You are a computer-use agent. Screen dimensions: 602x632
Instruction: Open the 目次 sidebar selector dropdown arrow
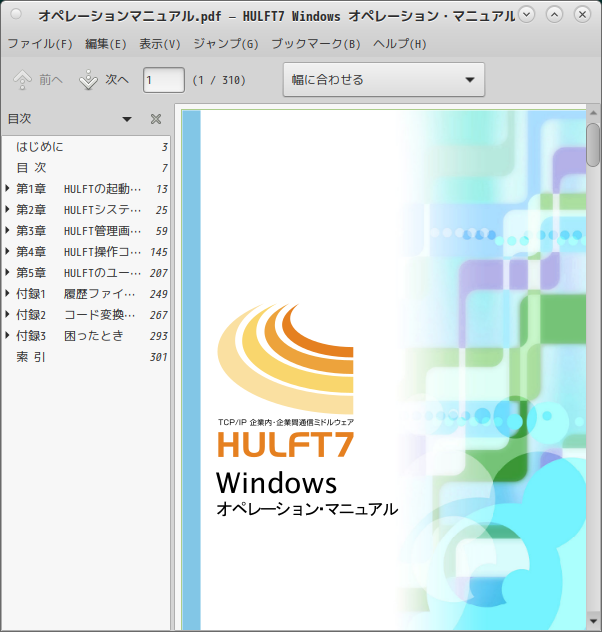[x=127, y=119]
